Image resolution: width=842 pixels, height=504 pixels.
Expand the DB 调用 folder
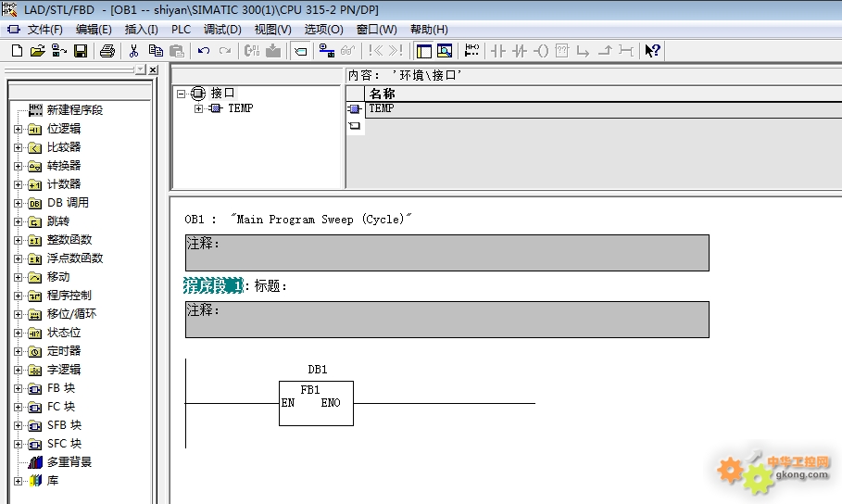pyautogui.click(x=18, y=203)
